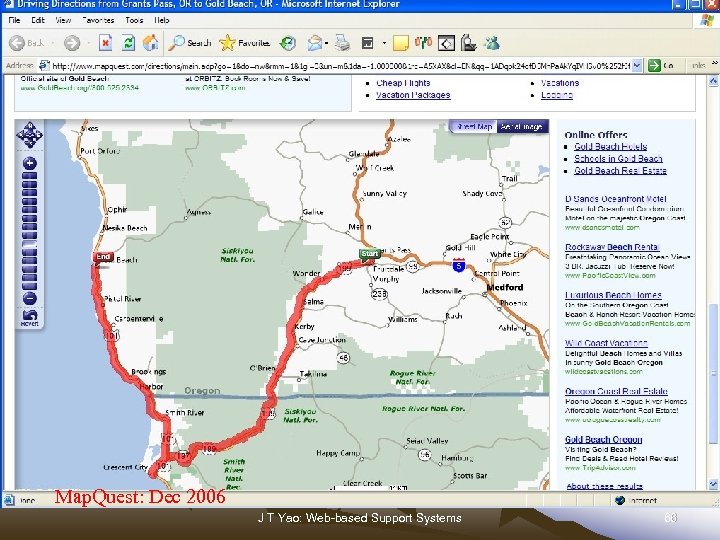Open the Schools in Gold Beach link
The image size is (720, 540).
618,158
